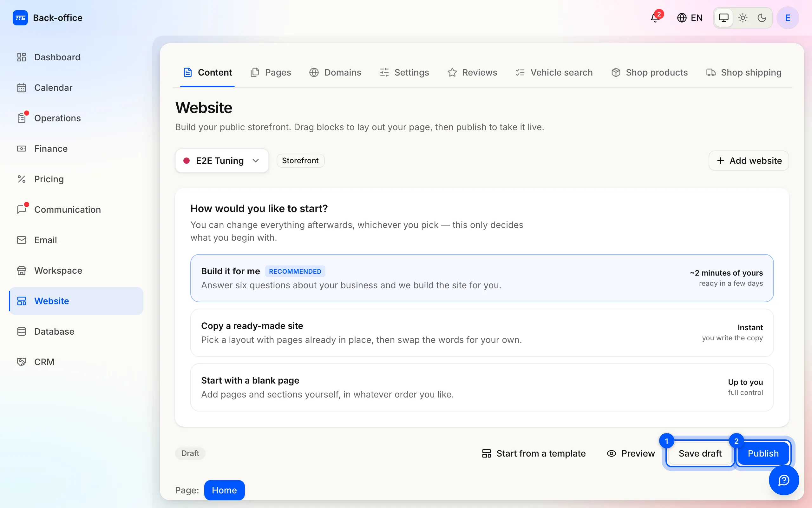812x508 pixels.
Task: Open the help chat bubble
Action: click(783, 480)
